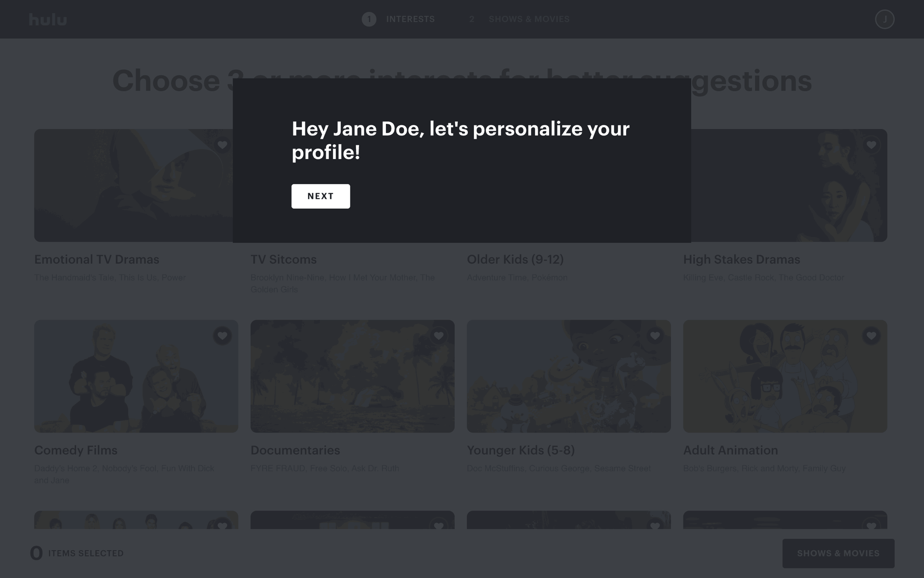Viewport: 924px width, 578px height.
Task: Click the TV Sitcoms title
Action: 283,260
